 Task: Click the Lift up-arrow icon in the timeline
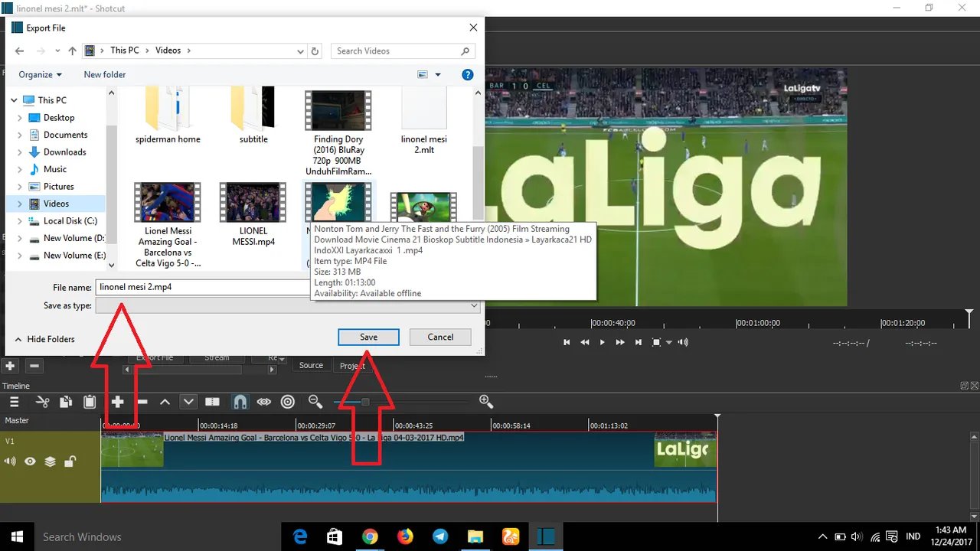coord(165,402)
